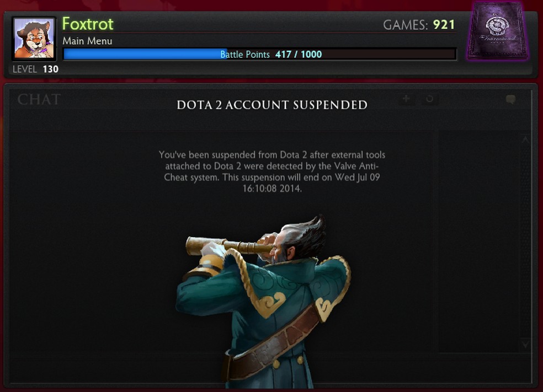Click the vertical scrollbar track on right edge

click(x=525, y=241)
